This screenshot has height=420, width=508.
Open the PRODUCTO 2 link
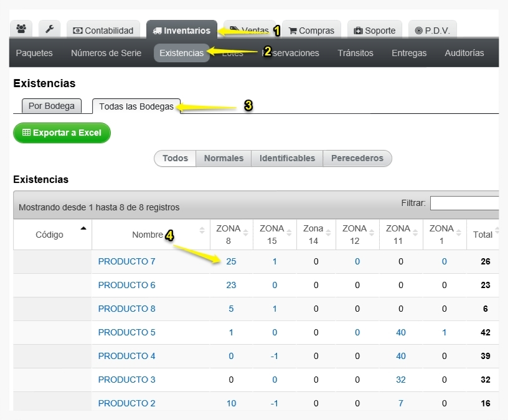tap(126, 403)
